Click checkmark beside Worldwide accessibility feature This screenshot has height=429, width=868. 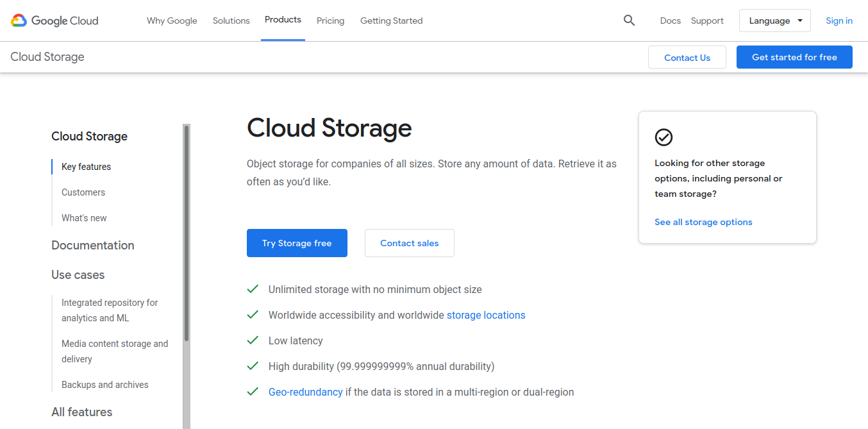[253, 315]
